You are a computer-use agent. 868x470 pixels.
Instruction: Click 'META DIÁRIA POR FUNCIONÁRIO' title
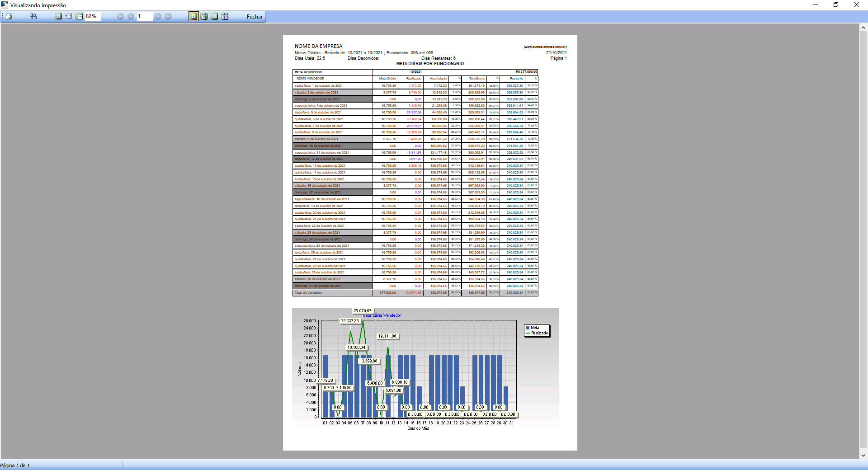430,64
